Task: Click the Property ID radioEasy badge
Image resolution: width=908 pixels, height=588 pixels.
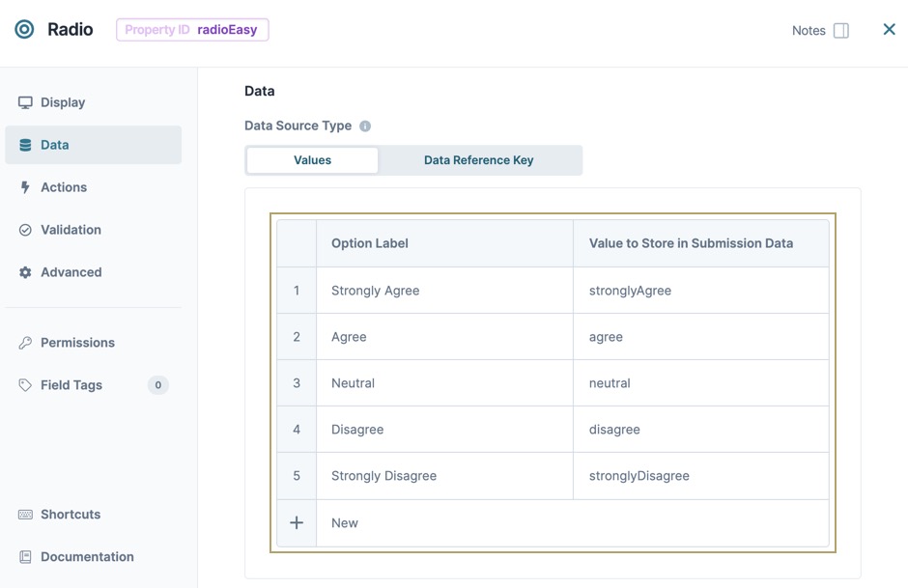Action: coord(192,30)
